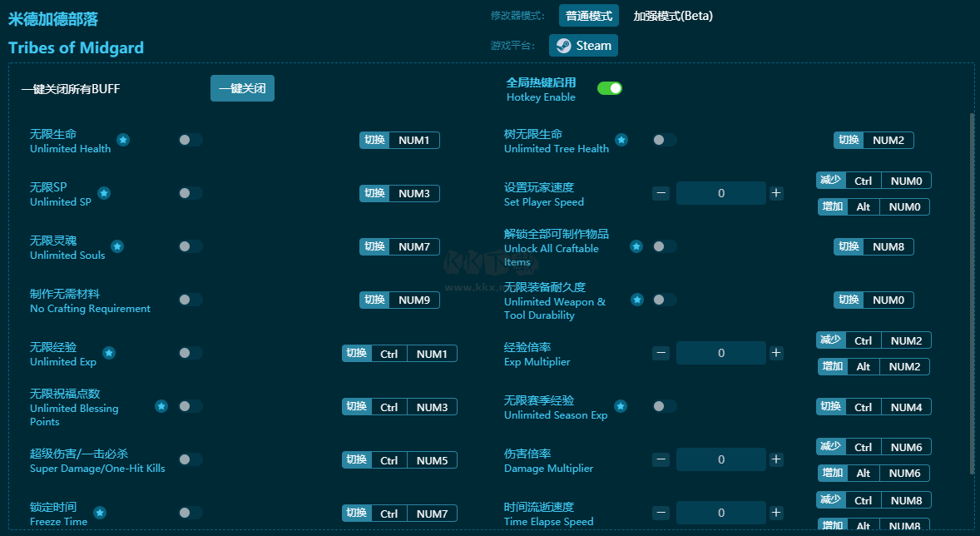
Task: Switch to 加强模式(Beta) mode
Action: pos(673,16)
